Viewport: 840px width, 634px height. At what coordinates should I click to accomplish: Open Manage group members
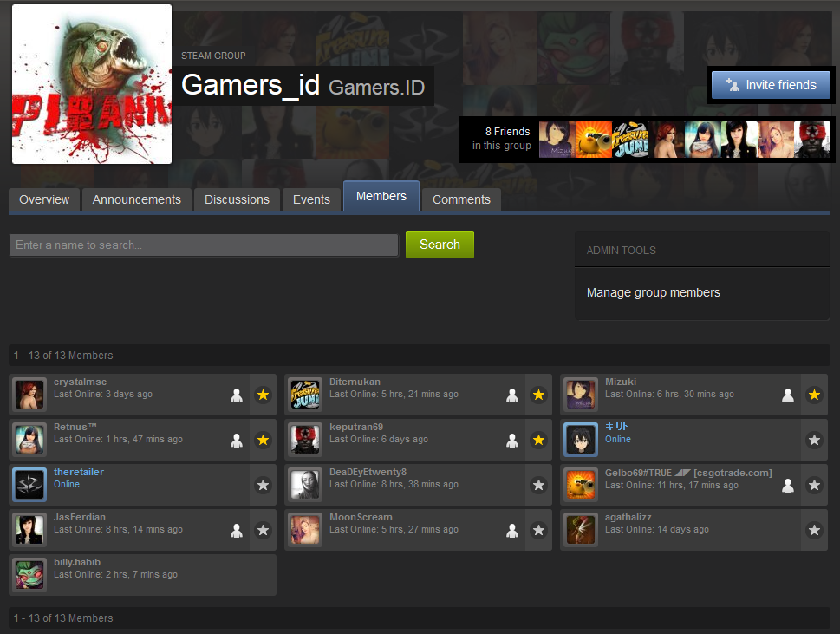coord(653,292)
